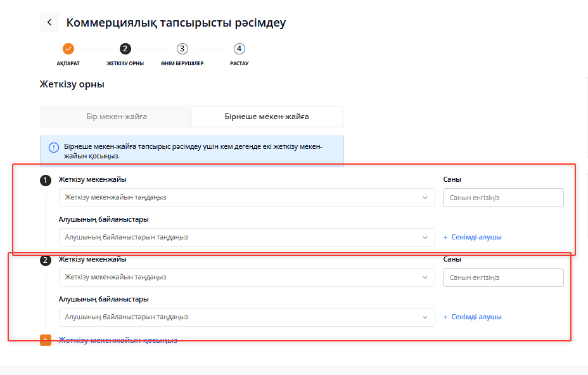Click Жеткізу мекенжайын қосыңыз link
588x375 pixels.
[x=118, y=340]
